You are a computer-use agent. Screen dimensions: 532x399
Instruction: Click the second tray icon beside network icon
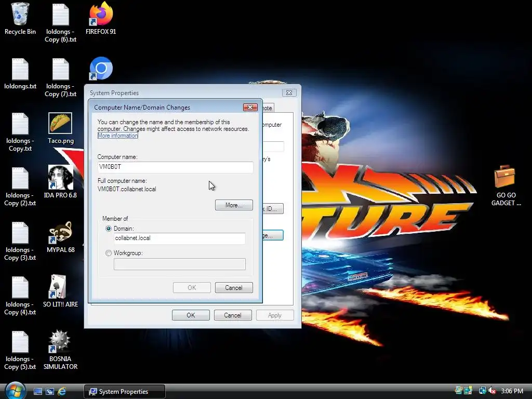click(468, 391)
